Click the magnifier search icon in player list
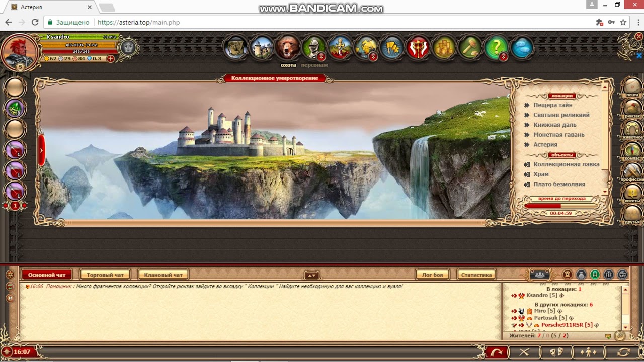Image resolution: width=644 pixels, height=362 pixels. pyautogui.click(x=620, y=335)
